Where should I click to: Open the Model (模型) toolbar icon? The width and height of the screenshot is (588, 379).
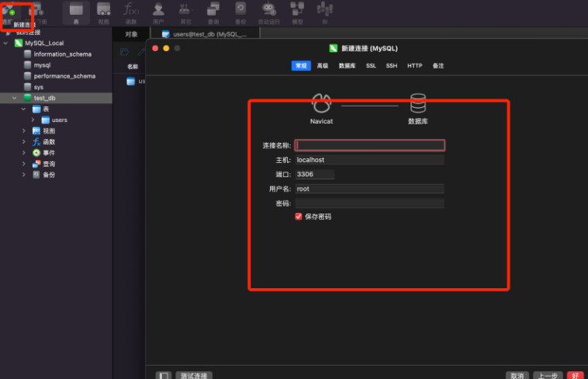pos(297,9)
